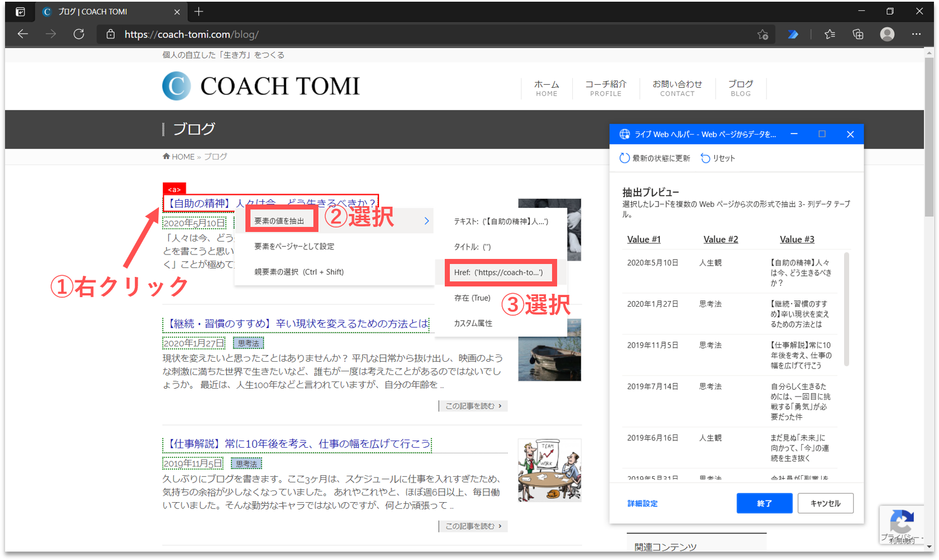Add page to favorites star icon
This screenshot has height=560, width=939.
pos(762,34)
